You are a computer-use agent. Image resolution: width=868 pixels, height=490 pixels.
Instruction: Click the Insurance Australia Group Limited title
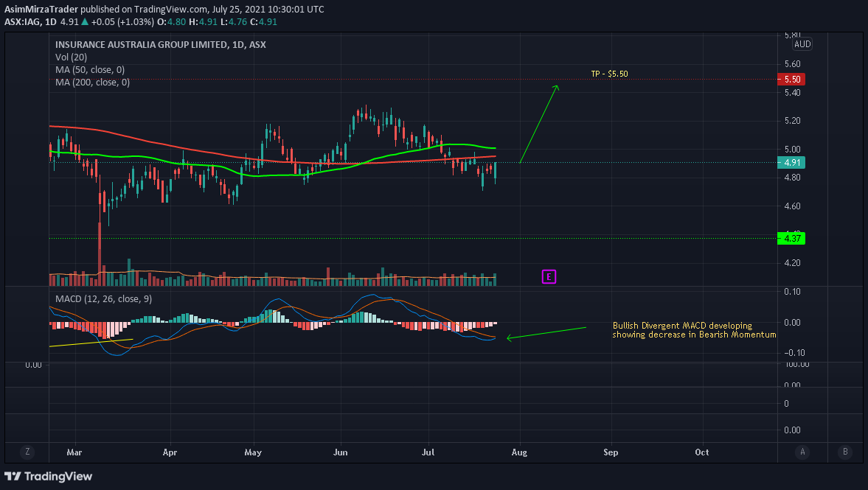click(161, 45)
